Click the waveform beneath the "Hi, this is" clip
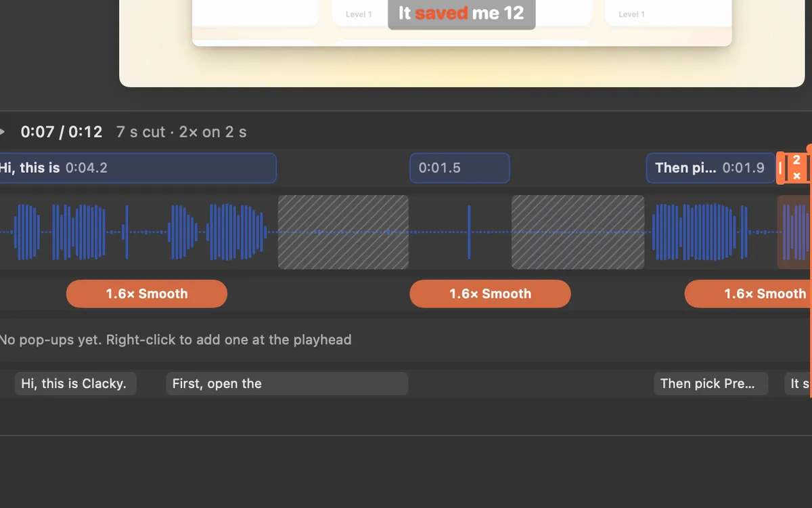812x508 pixels. [x=139, y=232]
